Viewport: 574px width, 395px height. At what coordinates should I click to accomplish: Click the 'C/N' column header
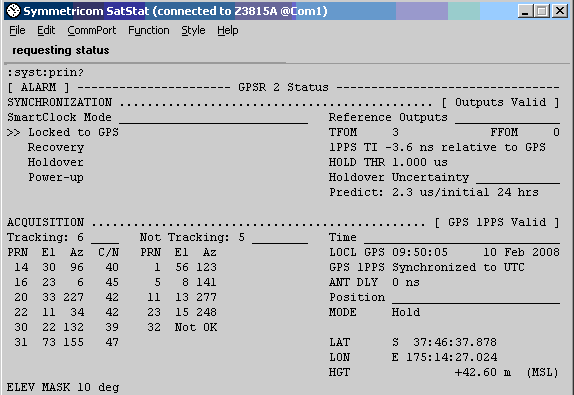pos(108,252)
